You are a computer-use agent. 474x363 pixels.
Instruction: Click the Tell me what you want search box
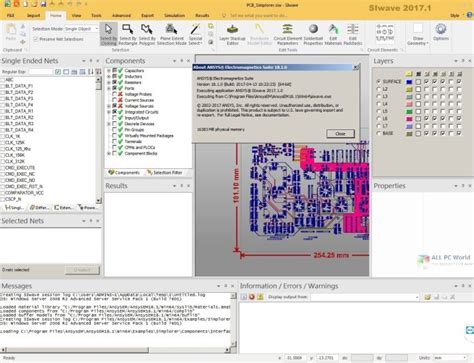click(258, 15)
